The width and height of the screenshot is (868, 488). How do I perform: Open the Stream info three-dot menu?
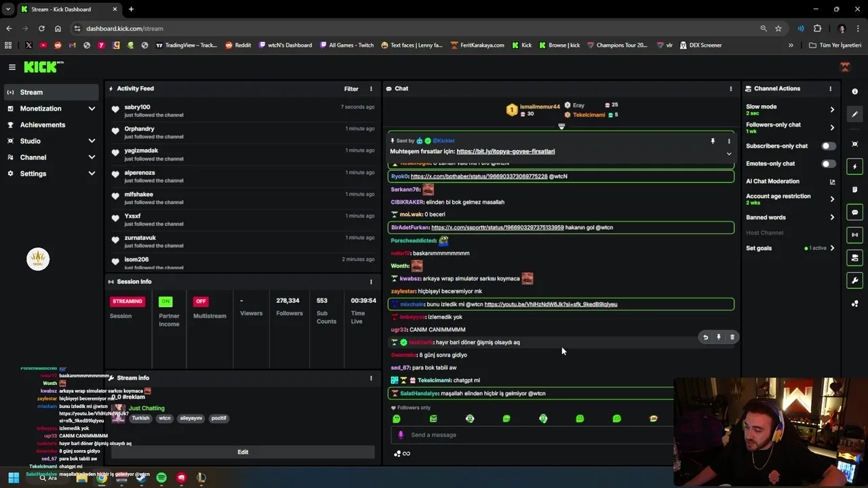tap(371, 378)
